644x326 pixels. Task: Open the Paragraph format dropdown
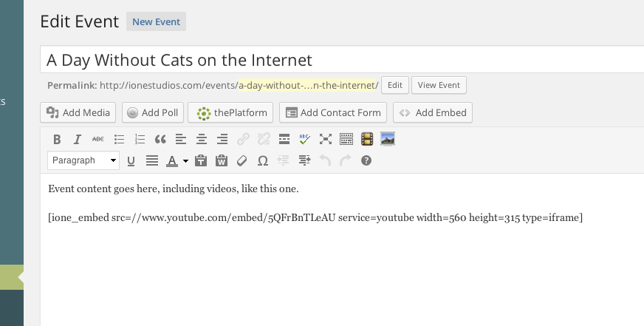pyautogui.click(x=83, y=160)
